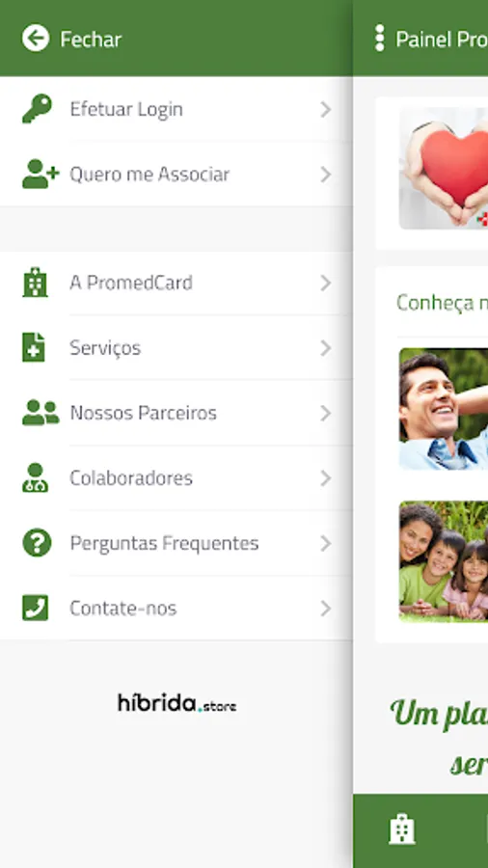Click the question mark icon for Perguntas Frequentes

[x=37, y=542]
